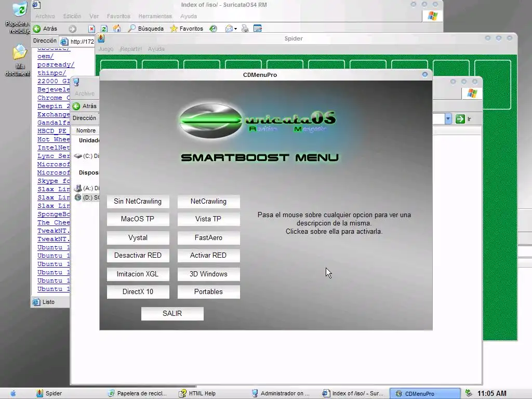Image resolution: width=532 pixels, height=399 pixels.
Task: Open Archivo menu in browser window
Action: pos(45,16)
